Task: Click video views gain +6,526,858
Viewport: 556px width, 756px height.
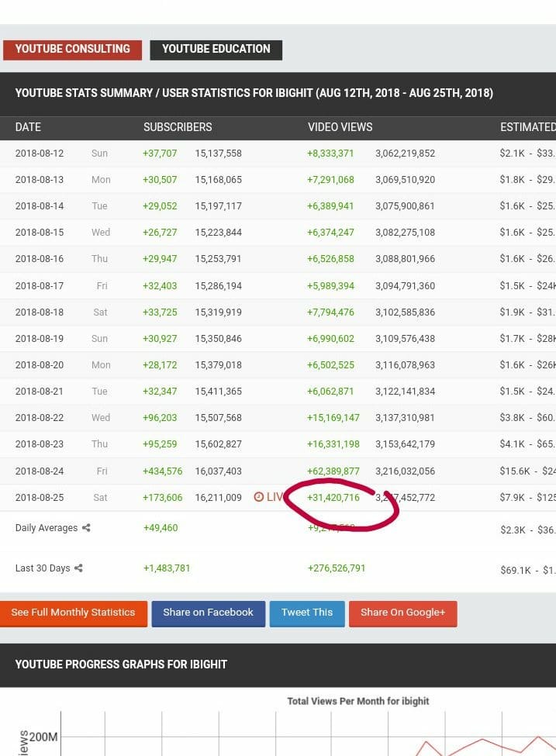Action: (x=330, y=259)
